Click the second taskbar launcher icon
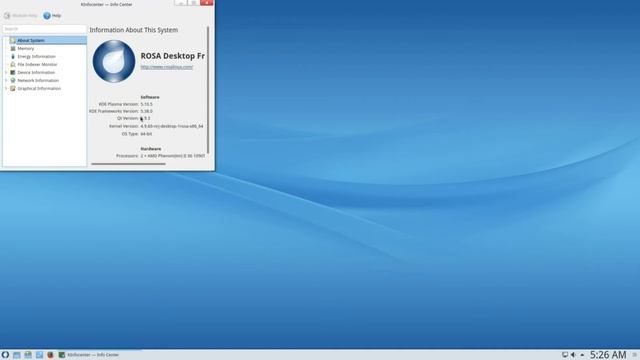The image size is (640, 360). click(x=16, y=355)
